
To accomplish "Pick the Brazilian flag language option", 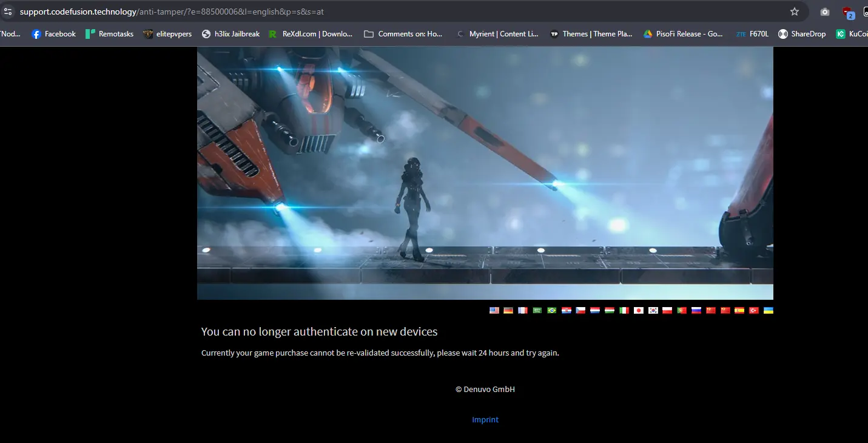I will coord(552,310).
